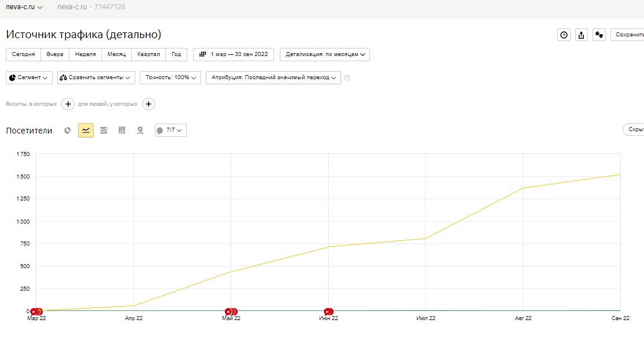Screen dimensions: 644x338
Task: Open the report history clock icon
Action: (x=563, y=35)
